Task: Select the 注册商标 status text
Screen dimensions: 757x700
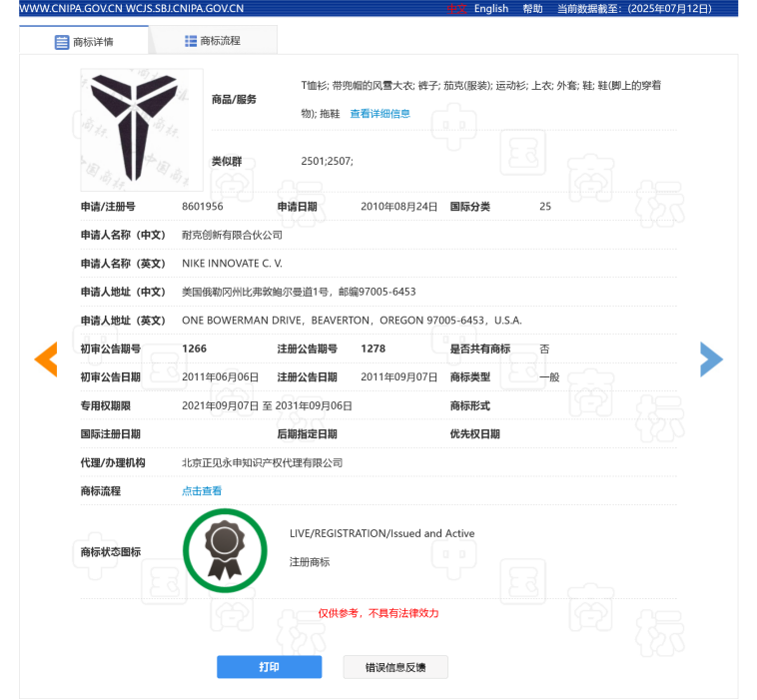Action: [310, 561]
